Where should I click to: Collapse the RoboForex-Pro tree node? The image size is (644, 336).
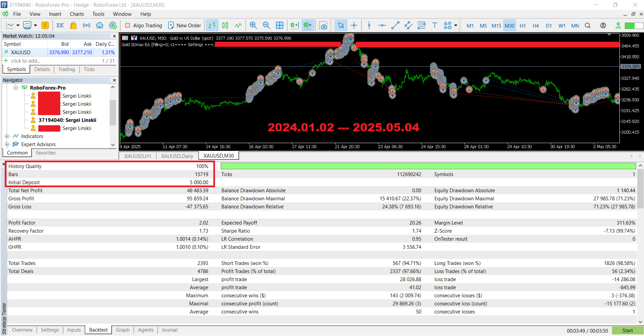[x=15, y=88]
